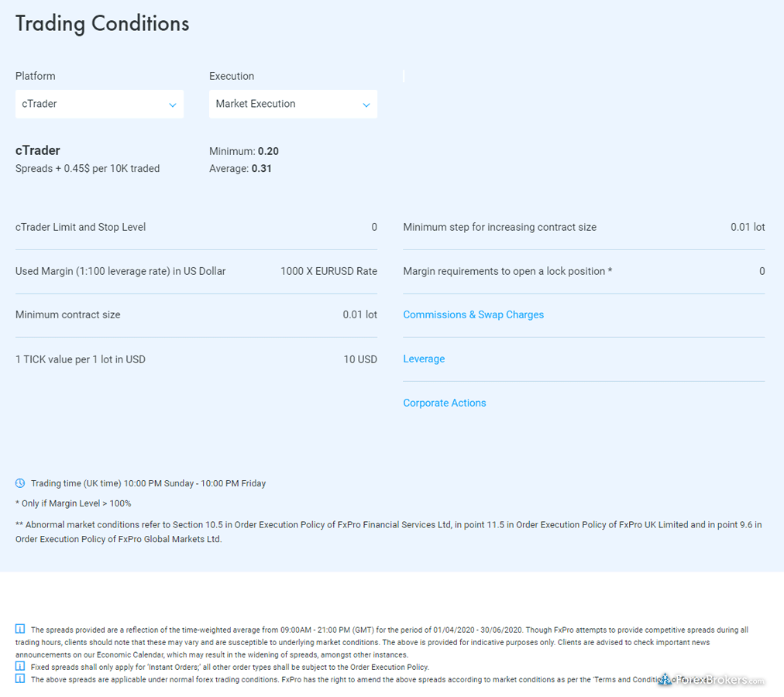Open the Corporate Actions link

point(445,403)
